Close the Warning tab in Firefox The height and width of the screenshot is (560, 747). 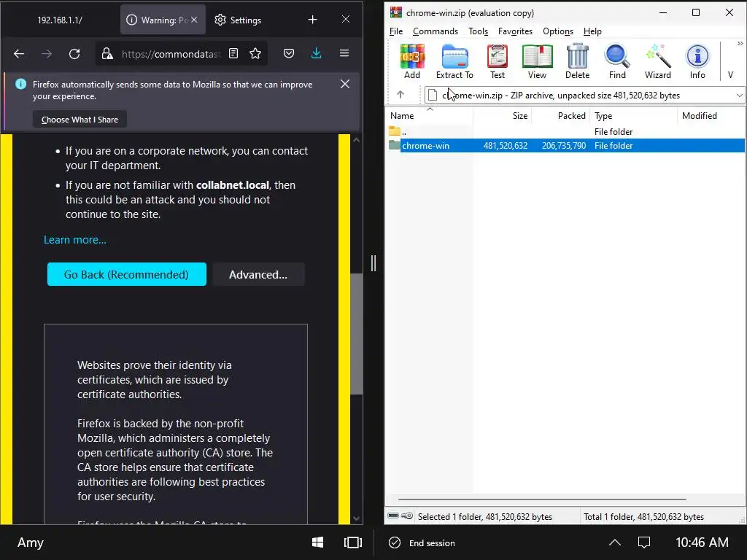[x=194, y=20]
